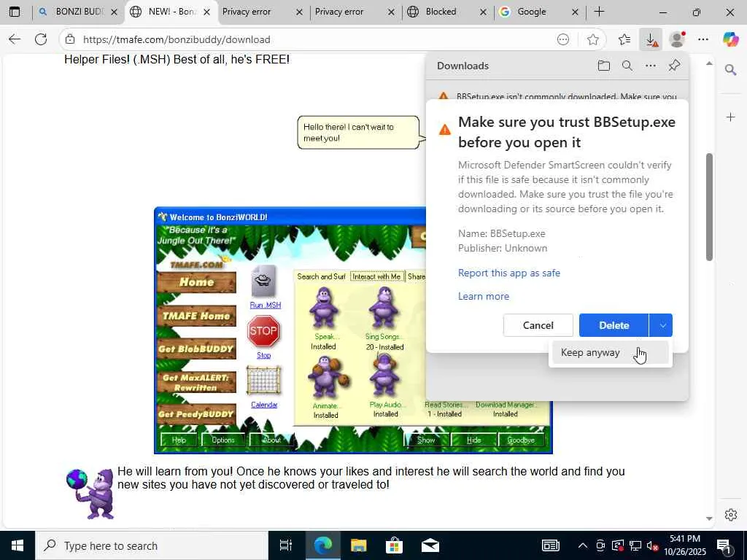Toggle the Downloads toolbar button

click(x=651, y=39)
